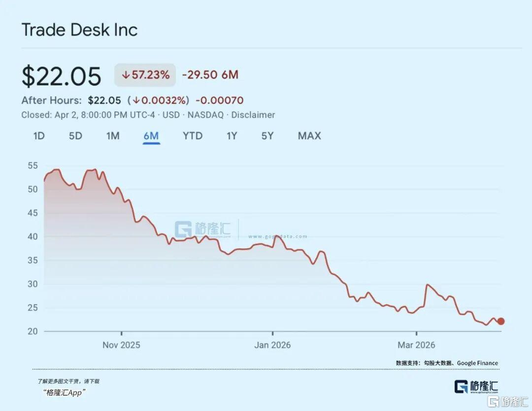532x411 pixels.
Task: Click the Nov 2025 axis label
Action: point(121,345)
